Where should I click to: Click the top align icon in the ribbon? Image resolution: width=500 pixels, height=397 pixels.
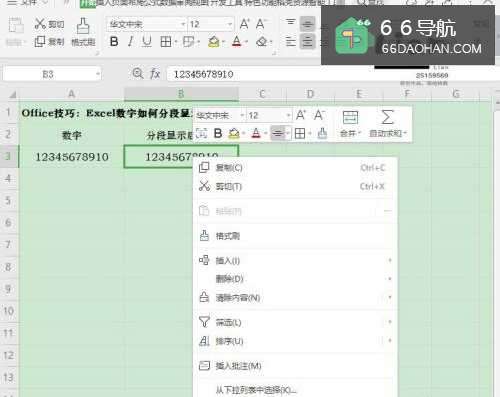[x=291, y=22]
